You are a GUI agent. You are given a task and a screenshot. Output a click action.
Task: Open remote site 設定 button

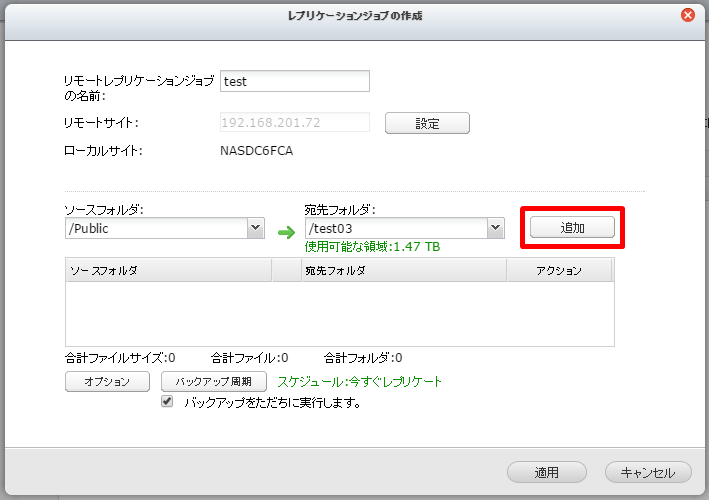pos(427,123)
